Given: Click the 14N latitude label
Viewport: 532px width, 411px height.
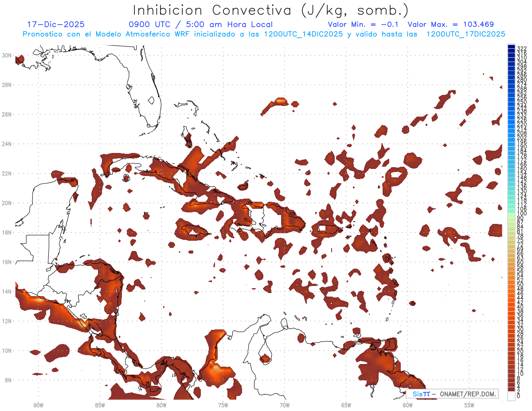Looking at the screenshot, I should click(x=7, y=292).
